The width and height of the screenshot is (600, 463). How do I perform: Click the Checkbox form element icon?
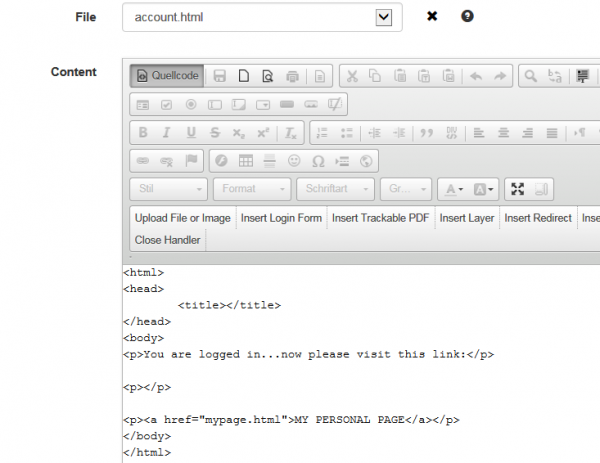point(166,104)
